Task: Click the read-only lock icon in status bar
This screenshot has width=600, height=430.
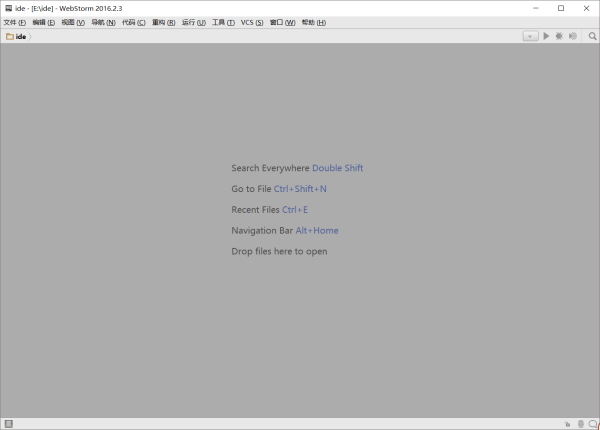Action: [x=567, y=424]
